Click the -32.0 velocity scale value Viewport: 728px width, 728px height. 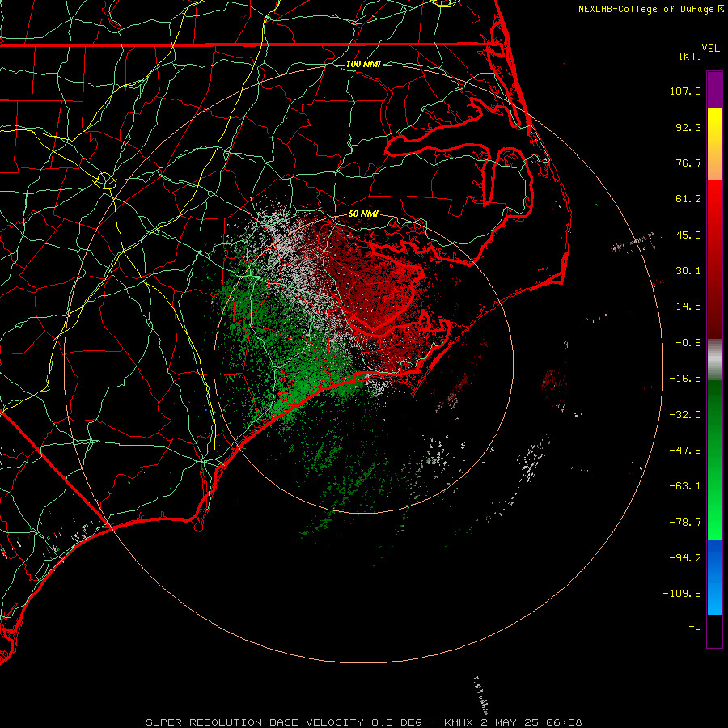point(685,415)
